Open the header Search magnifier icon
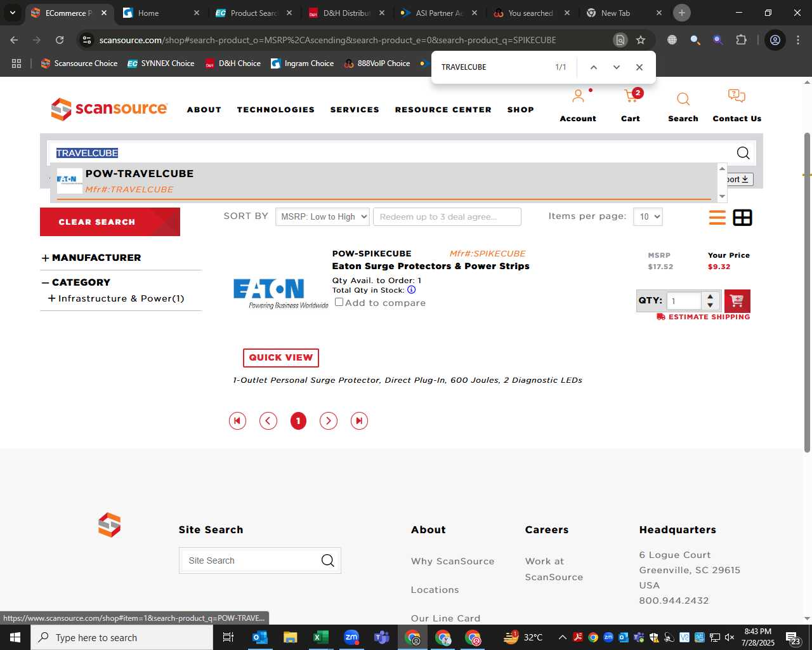812x650 pixels. pos(683,99)
